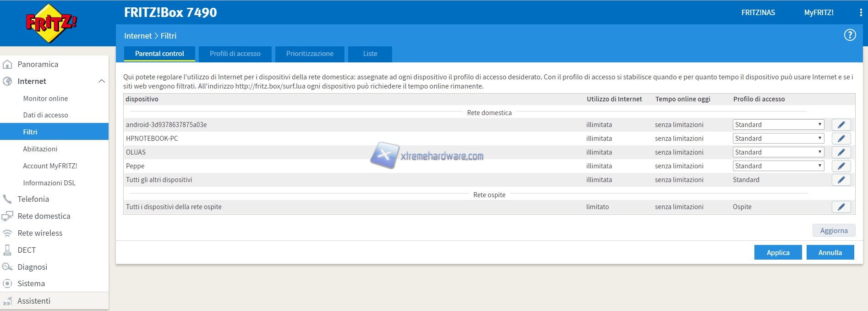The height and width of the screenshot is (311, 868).
Task: Open Rete wireless in the sidebar
Action: pos(40,233)
